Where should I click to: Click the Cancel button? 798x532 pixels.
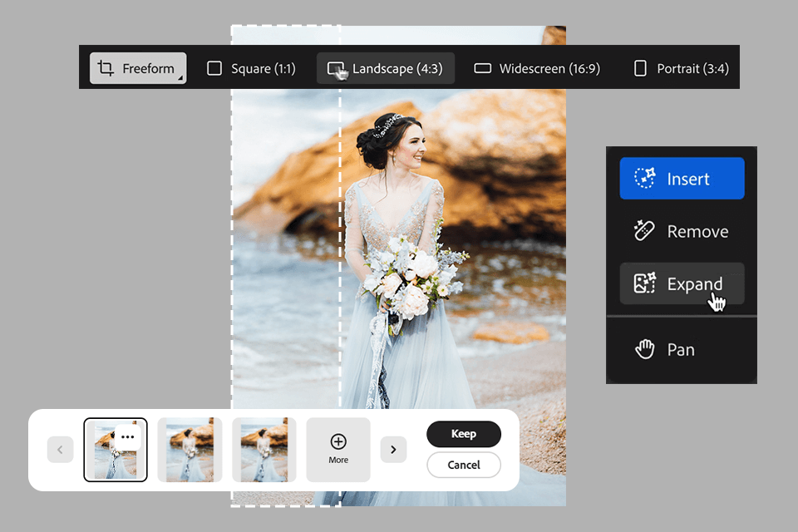point(464,465)
